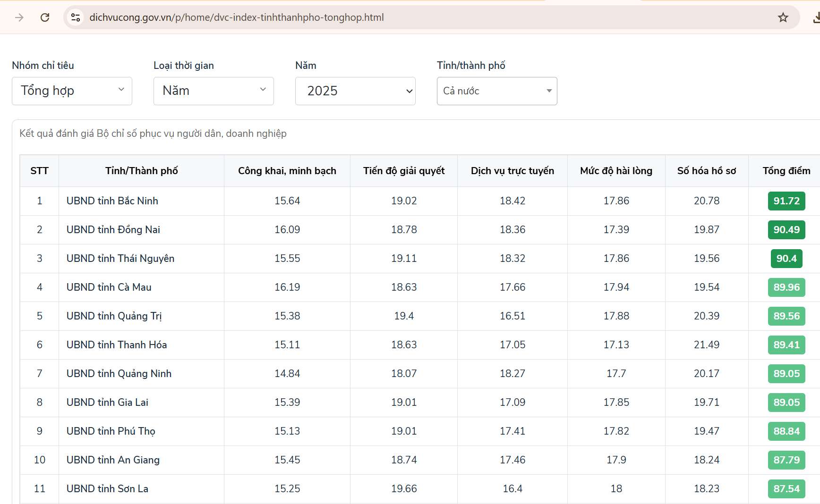Screen dimensions: 820x504
Task: Open the Năm 2025 year selector
Action: pyautogui.click(x=355, y=91)
